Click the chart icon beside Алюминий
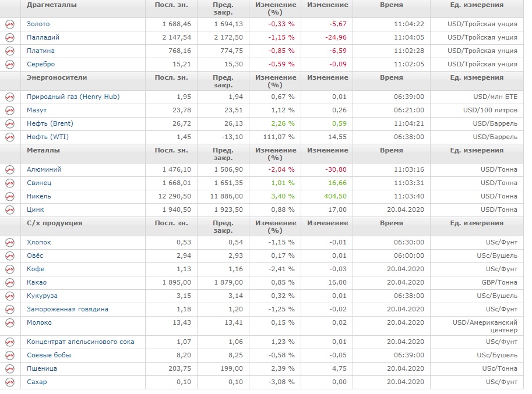The height and width of the screenshot is (394, 532). (x=9, y=170)
